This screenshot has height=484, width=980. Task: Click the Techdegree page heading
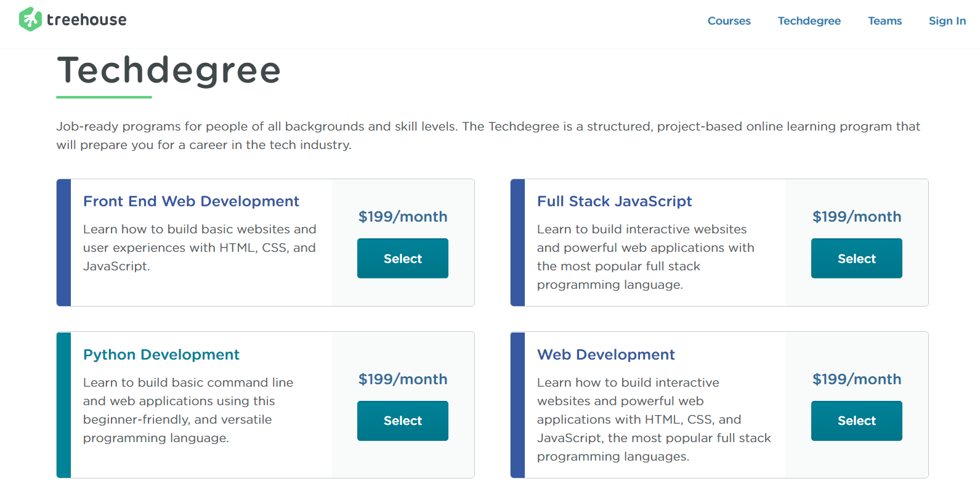169,70
